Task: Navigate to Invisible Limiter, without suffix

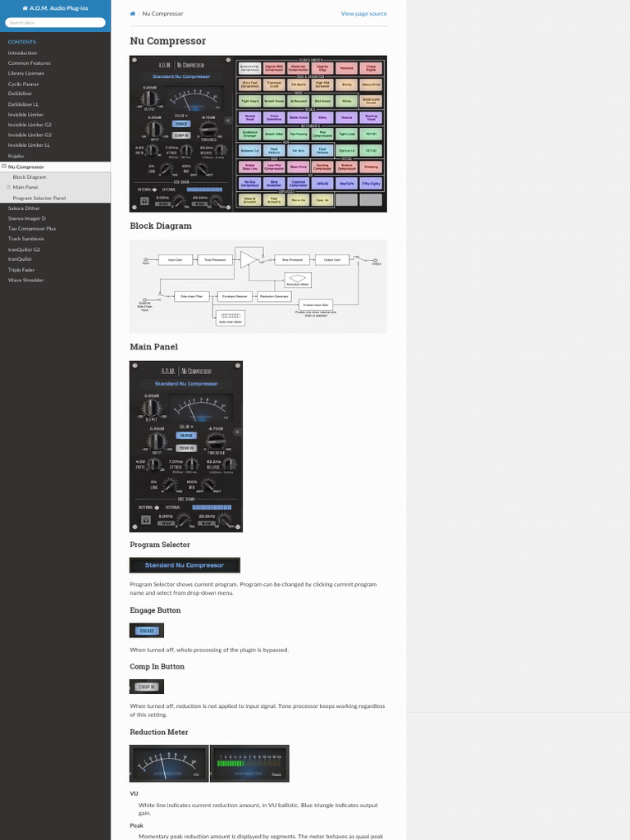Action: (x=25, y=115)
